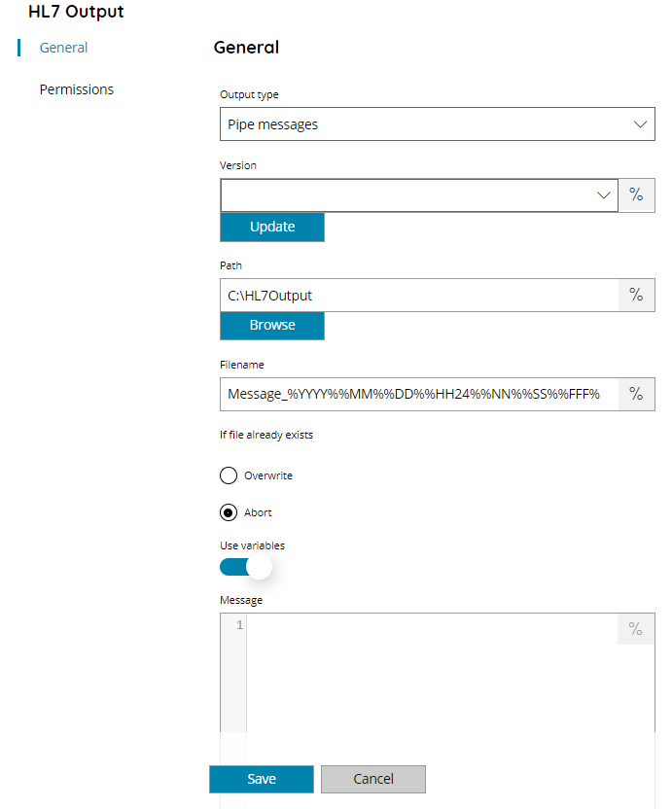Click into the Filename input field
The image size is (672, 809).
click(x=419, y=394)
